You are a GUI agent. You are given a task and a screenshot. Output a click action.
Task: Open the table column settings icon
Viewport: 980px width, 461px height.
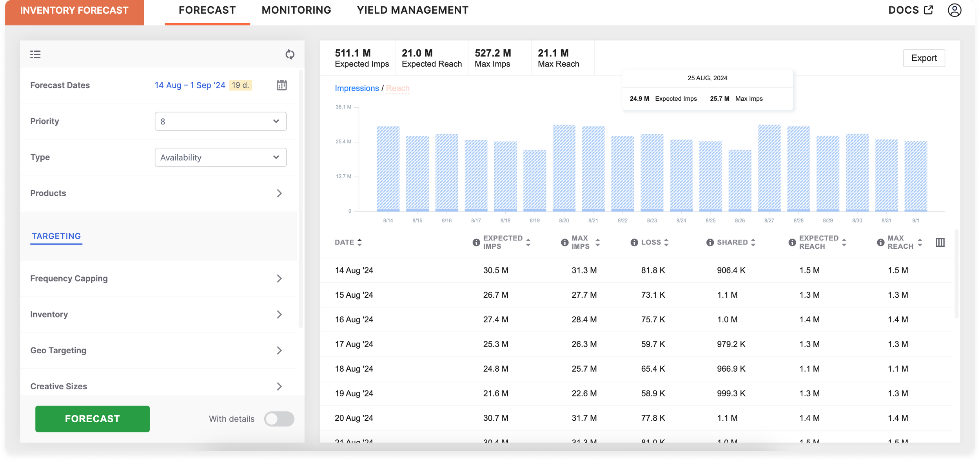point(940,242)
